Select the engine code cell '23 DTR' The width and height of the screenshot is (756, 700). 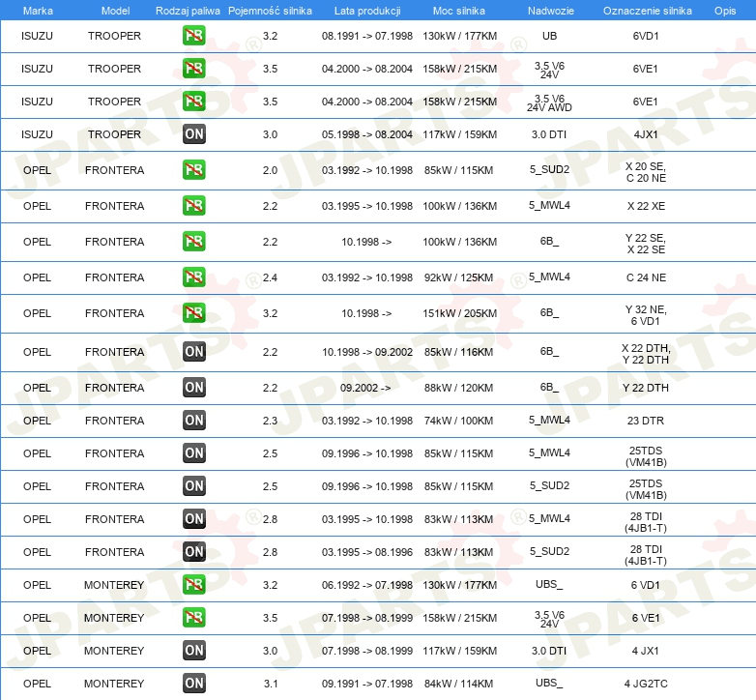tap(646, 421)
